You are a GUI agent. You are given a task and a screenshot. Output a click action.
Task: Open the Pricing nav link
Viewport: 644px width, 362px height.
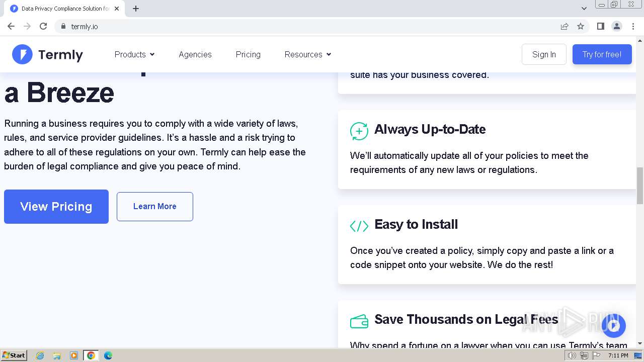point(248,54)
